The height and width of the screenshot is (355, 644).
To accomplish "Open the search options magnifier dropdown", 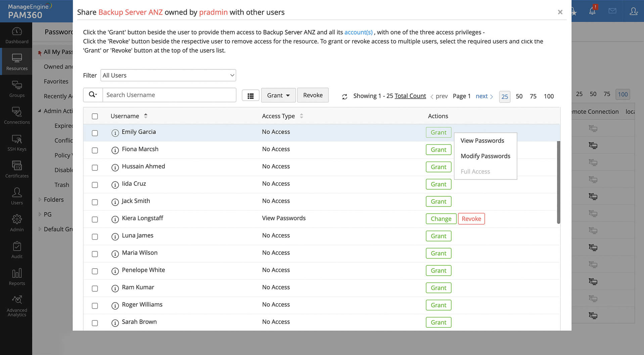I will pyautogui.click(x=93, y=95).
